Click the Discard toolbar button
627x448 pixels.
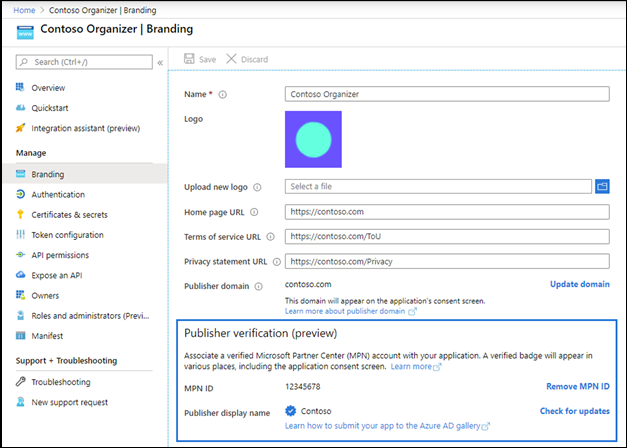tap(247, 59)
